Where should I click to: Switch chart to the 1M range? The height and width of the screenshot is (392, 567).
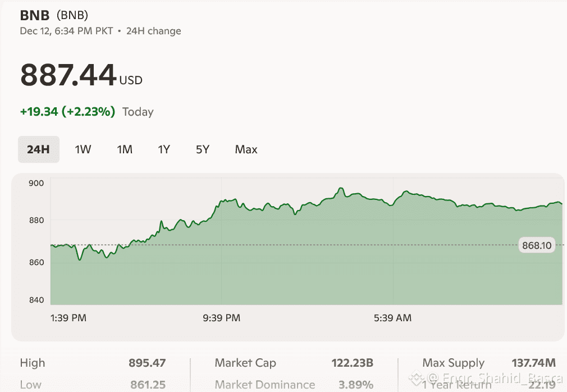[x=125, y=149]
